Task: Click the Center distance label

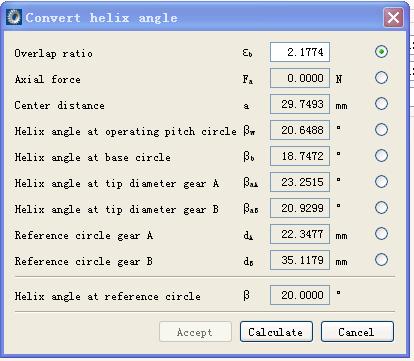Action: coord(59,105)
